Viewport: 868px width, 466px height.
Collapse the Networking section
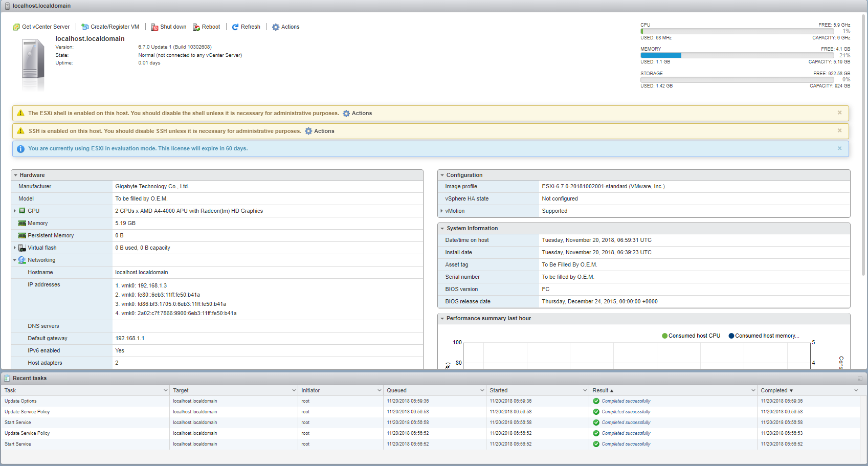pyautogui.click(x=14, y=260)
